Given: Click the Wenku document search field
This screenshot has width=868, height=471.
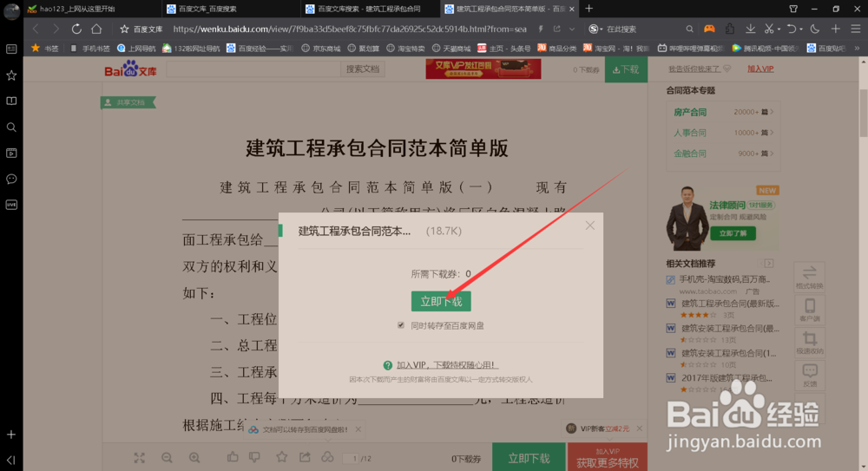Looking at the screenshot, I should pos(253,69).
